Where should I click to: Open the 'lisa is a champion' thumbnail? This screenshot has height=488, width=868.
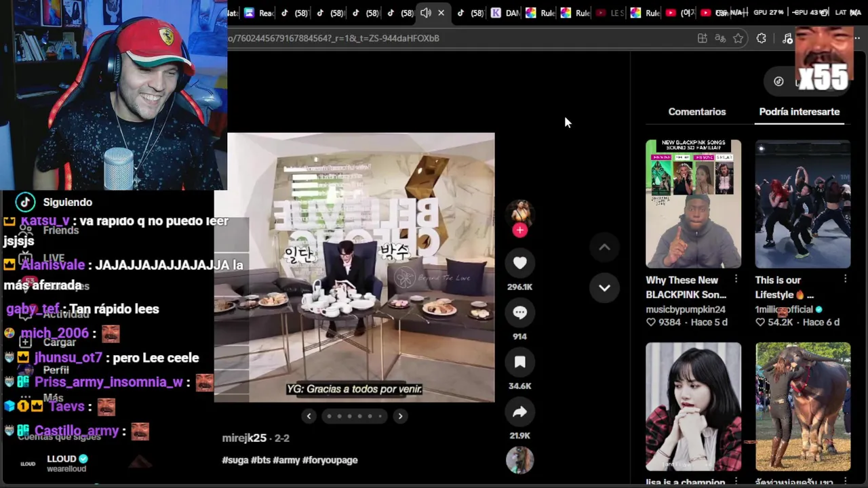click(693, 407)
